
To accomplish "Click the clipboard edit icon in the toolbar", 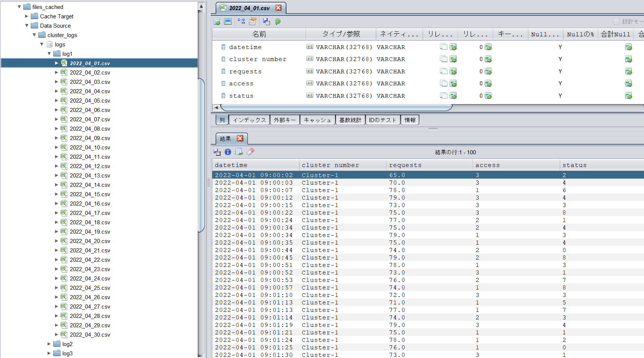I will tap(253, 21).
